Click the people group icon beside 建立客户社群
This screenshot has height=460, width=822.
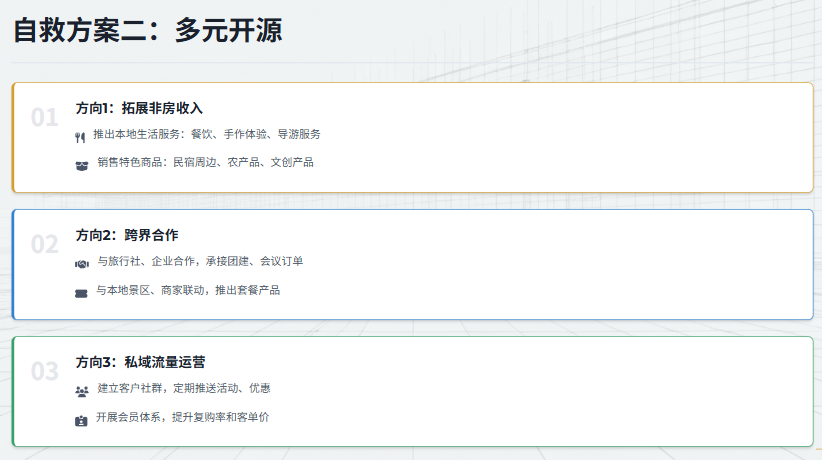click(82, 391)
